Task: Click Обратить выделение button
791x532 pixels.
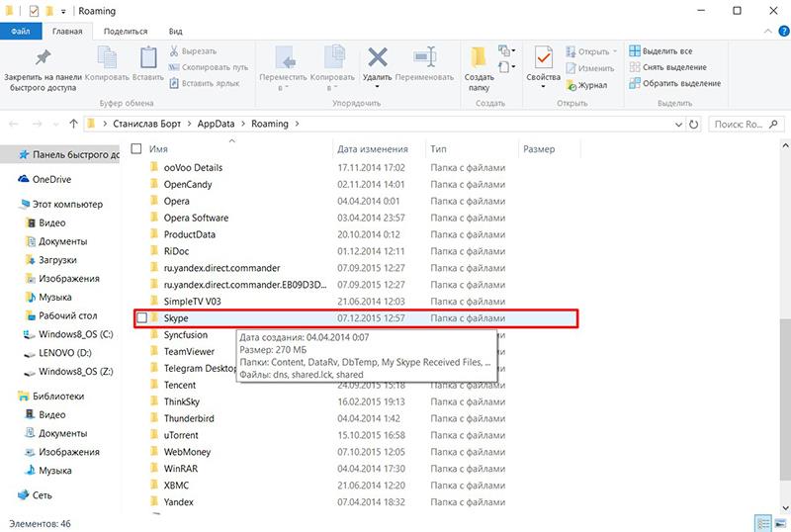Action: coord(674,83)
